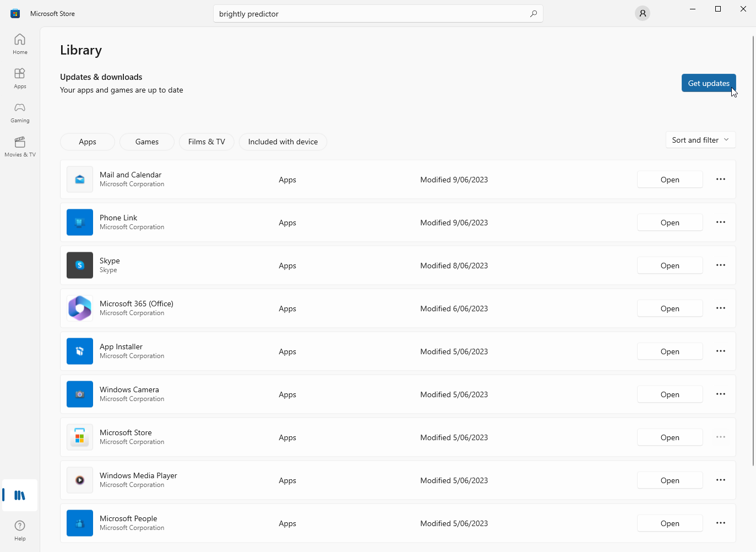
Task: Filter library by Films & TV
Action: (206, 142)
